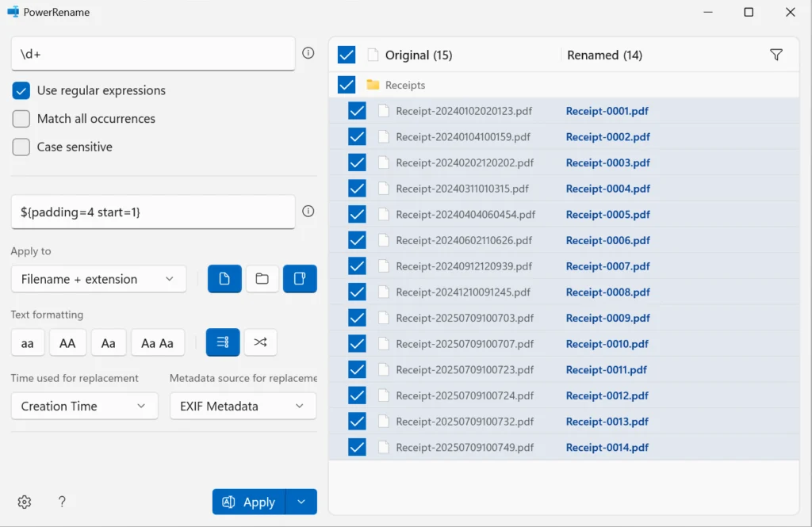Image resolution: width=812 pixels, height=527 pixels.
Task: Select row Receipt-20250709100723.pdf
Action: tap(564, 369)
